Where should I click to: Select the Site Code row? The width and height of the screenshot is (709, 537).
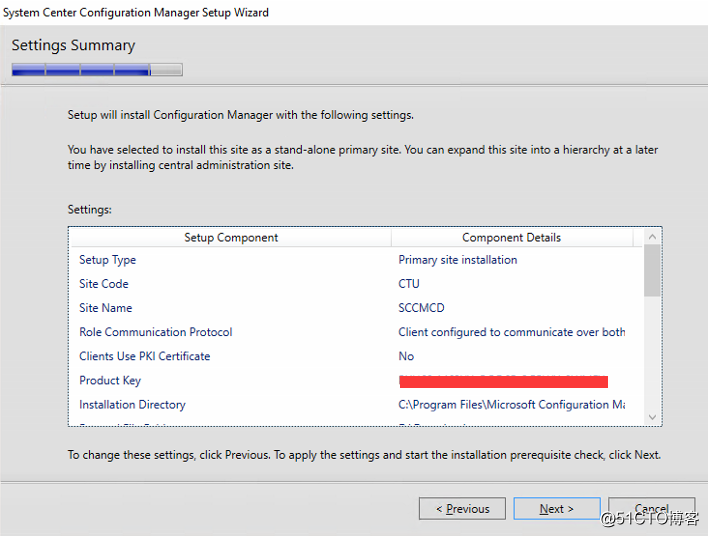tap(356, 284)
